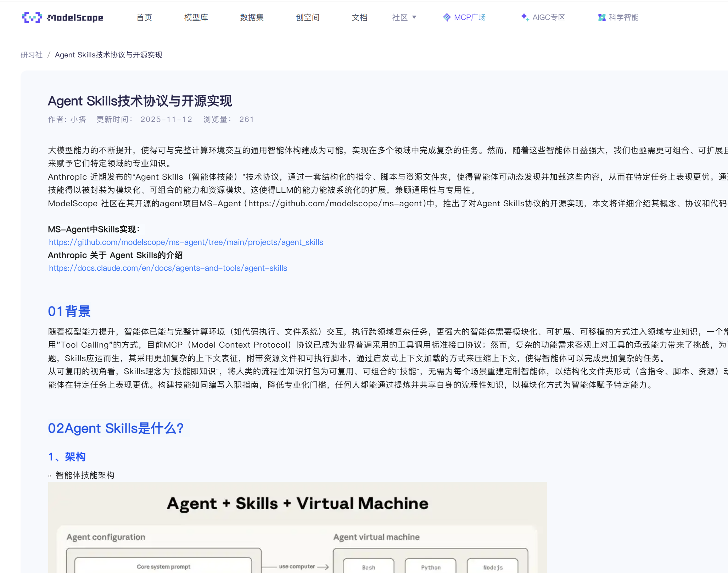Open the 创空间 page
The width and height of the screenshot is (728, 574).
(x=307, y=17)
